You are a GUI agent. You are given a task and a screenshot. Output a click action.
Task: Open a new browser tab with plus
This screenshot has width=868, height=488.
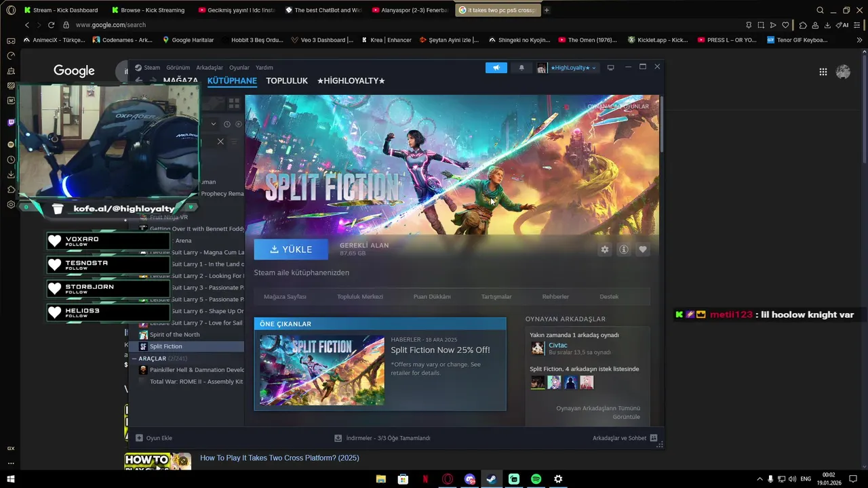pos(547,10)
